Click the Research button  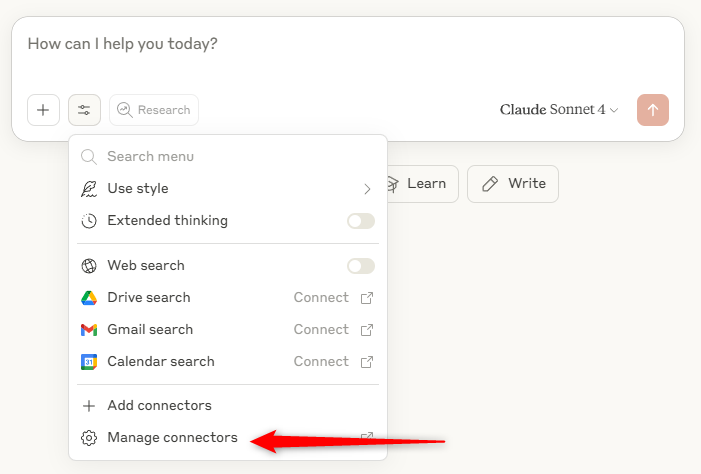point(154,110)
